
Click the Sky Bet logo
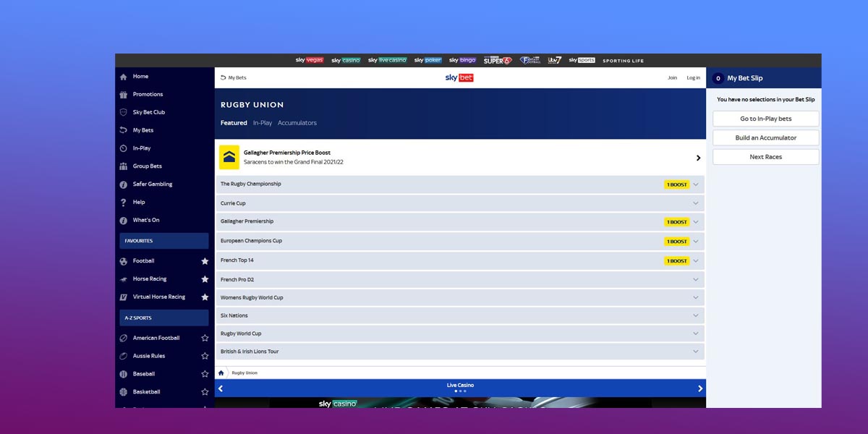click(x=459, y=77)
